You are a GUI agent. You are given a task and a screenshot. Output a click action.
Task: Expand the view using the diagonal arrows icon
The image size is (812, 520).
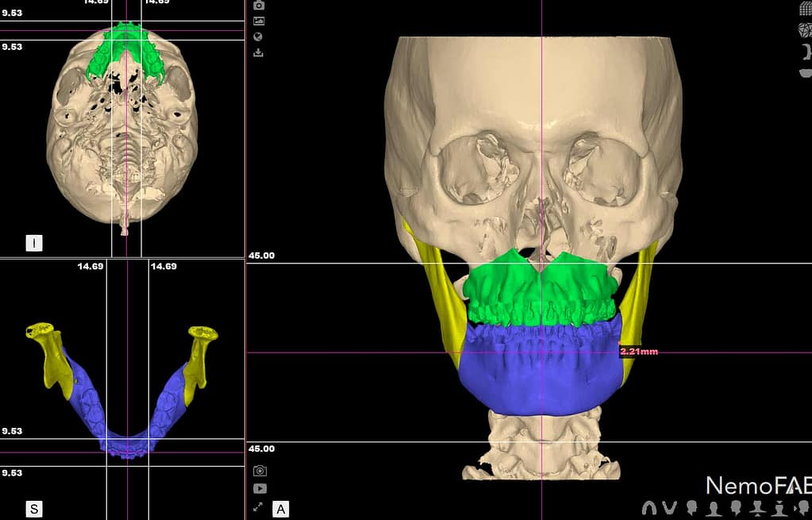pyautogui.click(x=259, y=507)
